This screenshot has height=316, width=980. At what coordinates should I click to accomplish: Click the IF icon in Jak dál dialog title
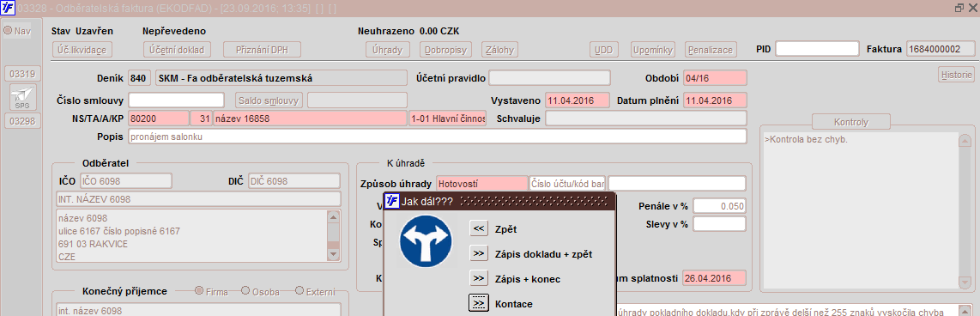(x=392, y=201)
